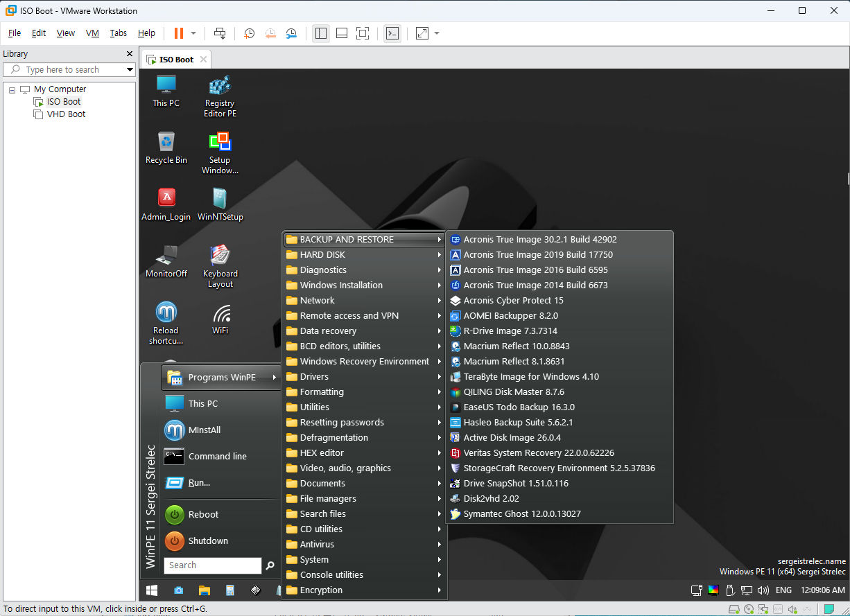Click the volume speaker tray icon
This screenshot has height=616, width=850.
coord(763,590)
